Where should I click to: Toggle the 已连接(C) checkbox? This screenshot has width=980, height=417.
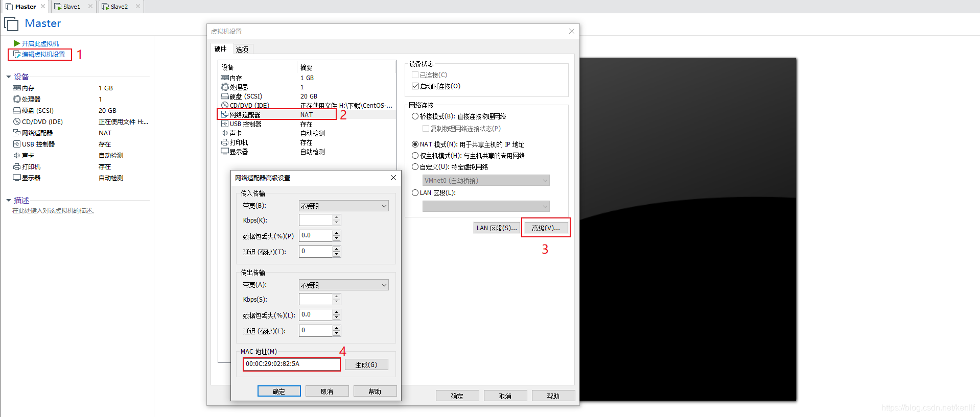point(415,75)
